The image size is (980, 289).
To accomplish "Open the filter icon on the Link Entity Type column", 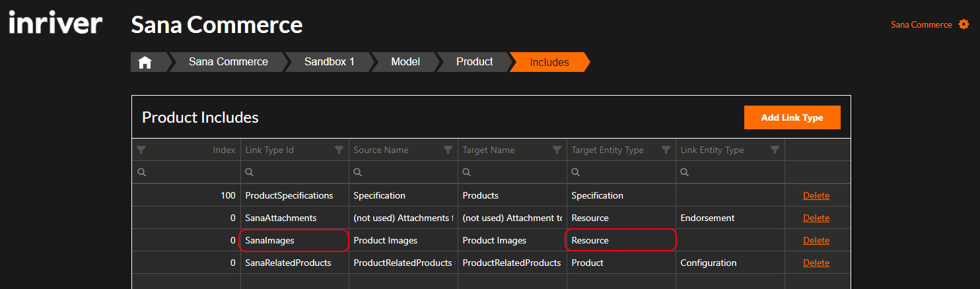I will 775,150.
